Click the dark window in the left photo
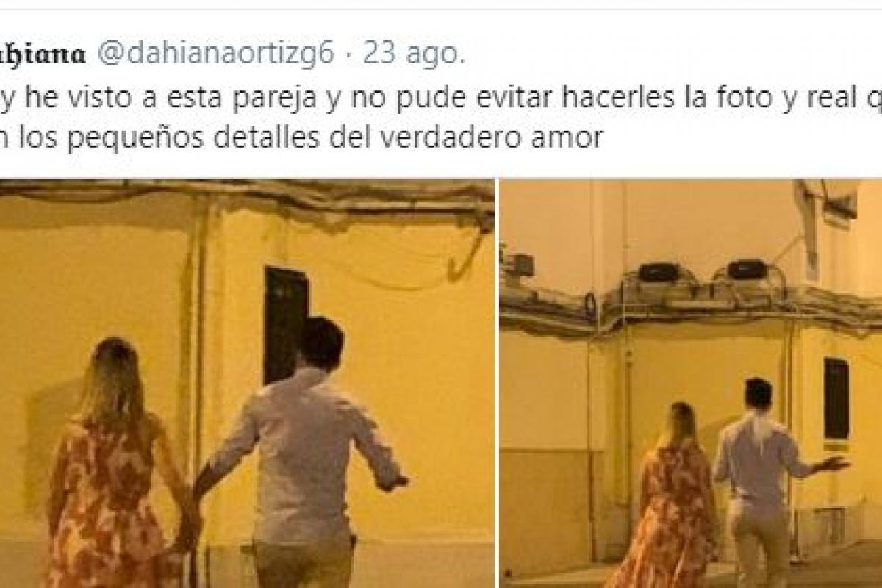882x588 pixels. pos(285,323)
